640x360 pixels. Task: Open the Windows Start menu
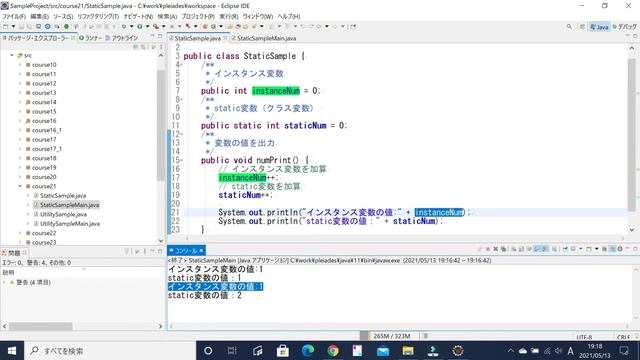(12, 351)
